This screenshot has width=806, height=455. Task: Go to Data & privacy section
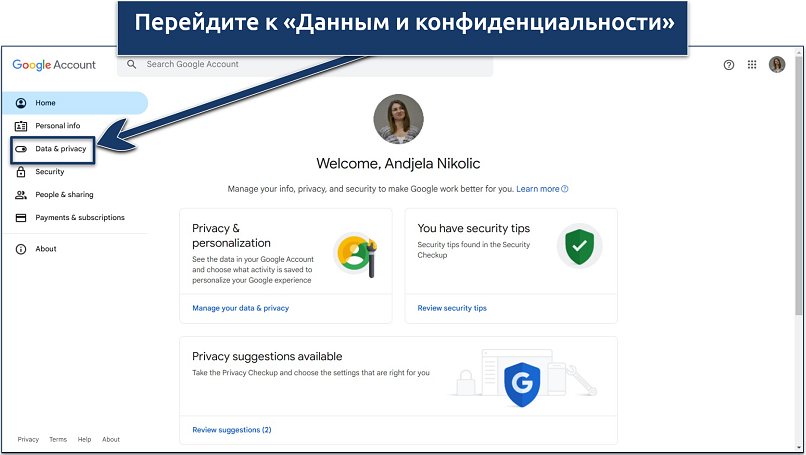pos(61,149)
